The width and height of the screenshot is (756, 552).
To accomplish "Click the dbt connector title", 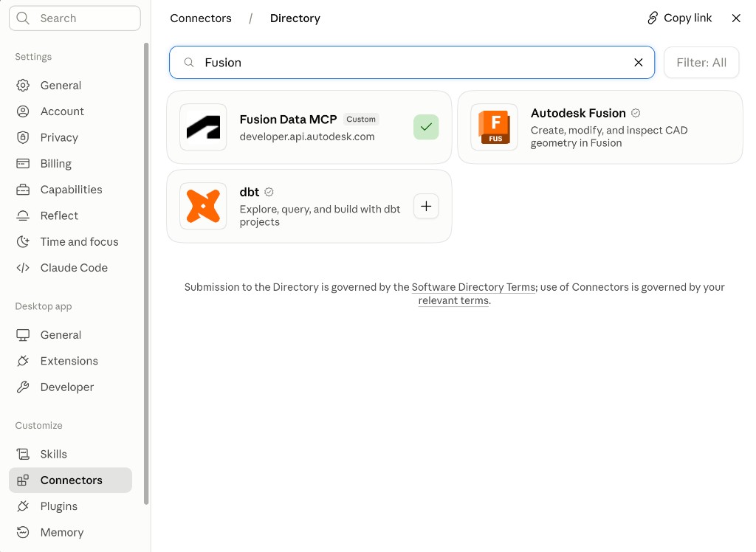I will click(x=250, y=193).
